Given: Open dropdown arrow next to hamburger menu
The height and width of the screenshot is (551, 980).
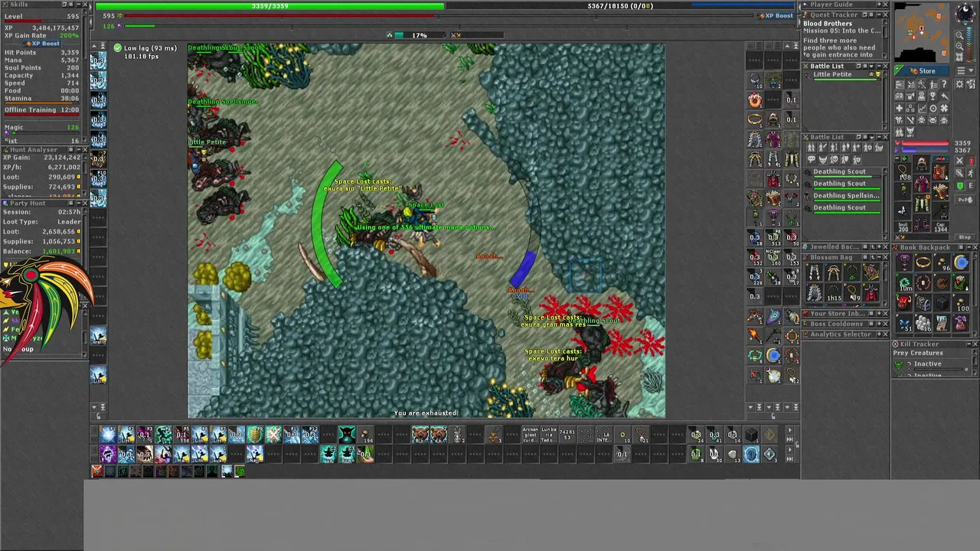Looking at the screenshot, I should click(971, 70).
